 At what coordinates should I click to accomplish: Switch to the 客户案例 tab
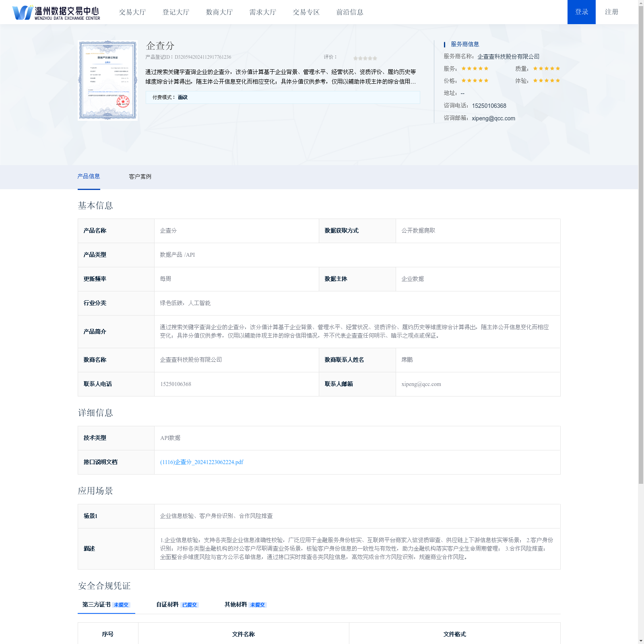tap(140, 177)
